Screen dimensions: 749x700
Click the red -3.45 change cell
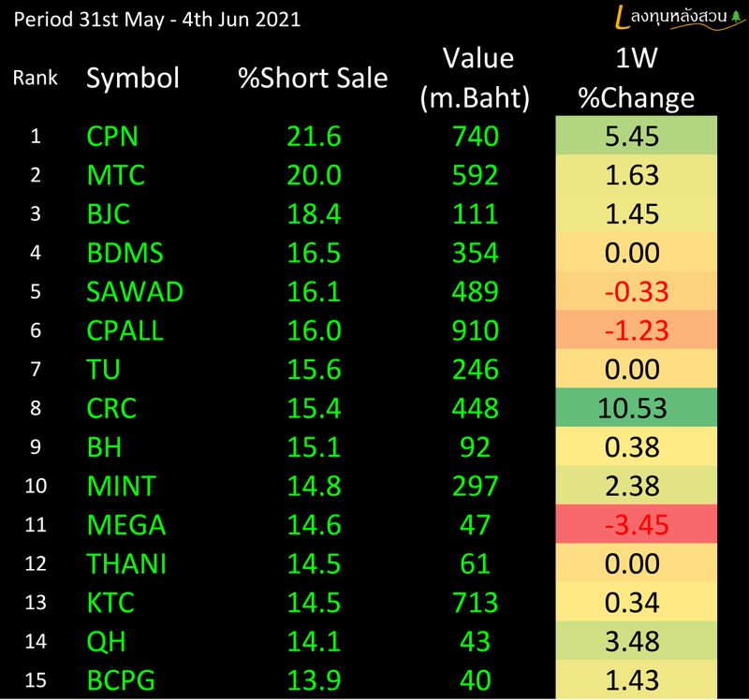(636, 525)
